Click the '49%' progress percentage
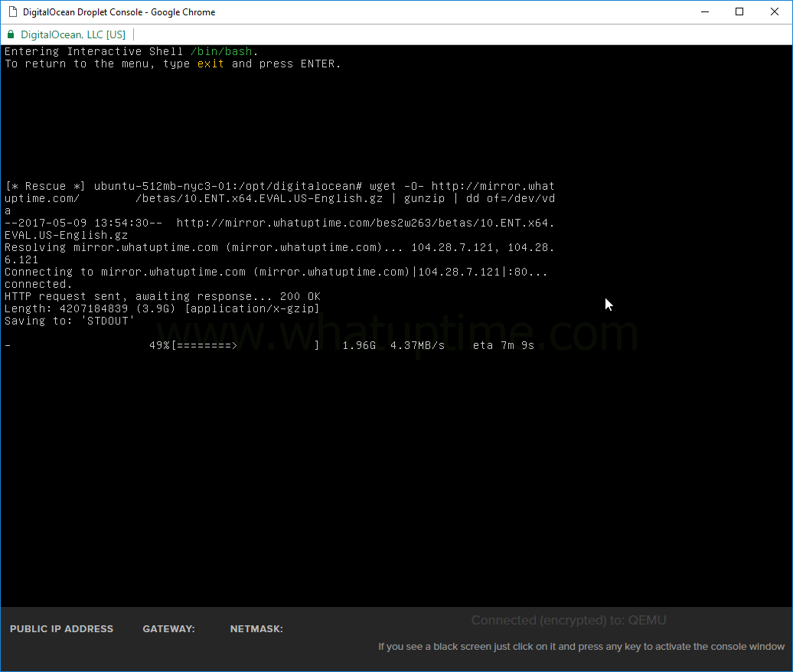Image resolution: width=793 pixels, height=672 pixels. [159, 345]
